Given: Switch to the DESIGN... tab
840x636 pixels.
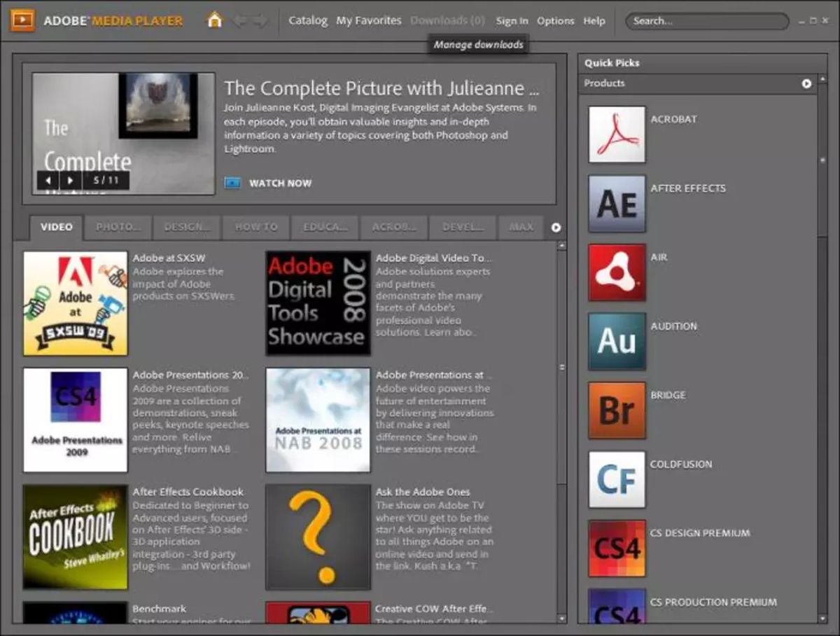Looking at the screenshot, I should coord(187,227).
